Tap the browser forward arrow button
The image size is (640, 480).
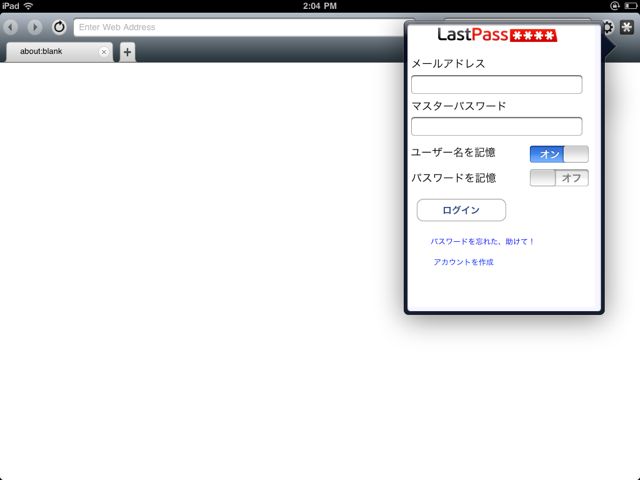coord(35,27)
